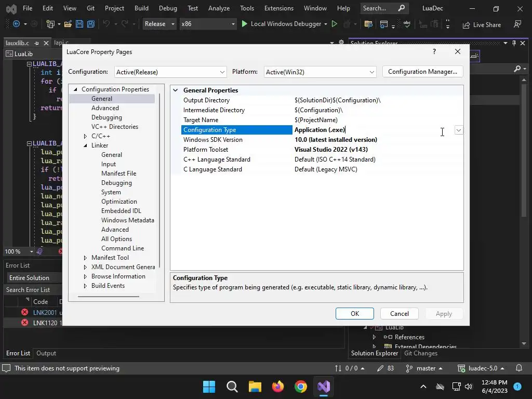Start Local Windows Debugger green play
Viewport: 532px width, 399px height.
click(x=244, y=24)
